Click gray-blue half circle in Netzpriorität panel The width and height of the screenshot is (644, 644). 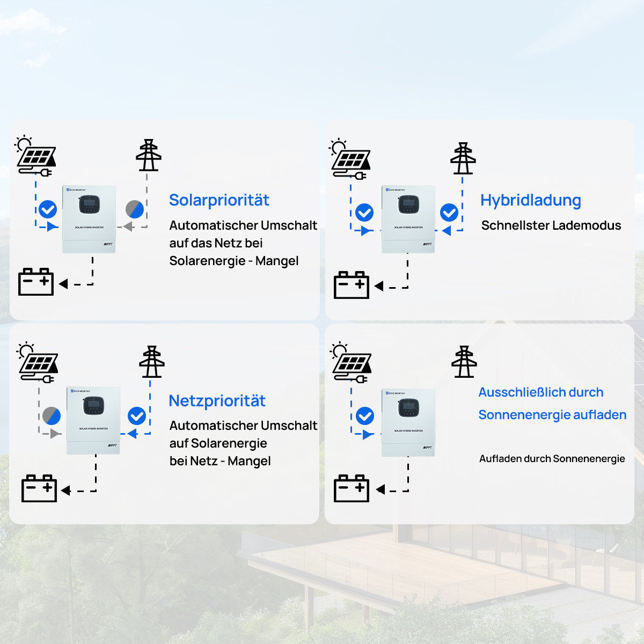52,416
